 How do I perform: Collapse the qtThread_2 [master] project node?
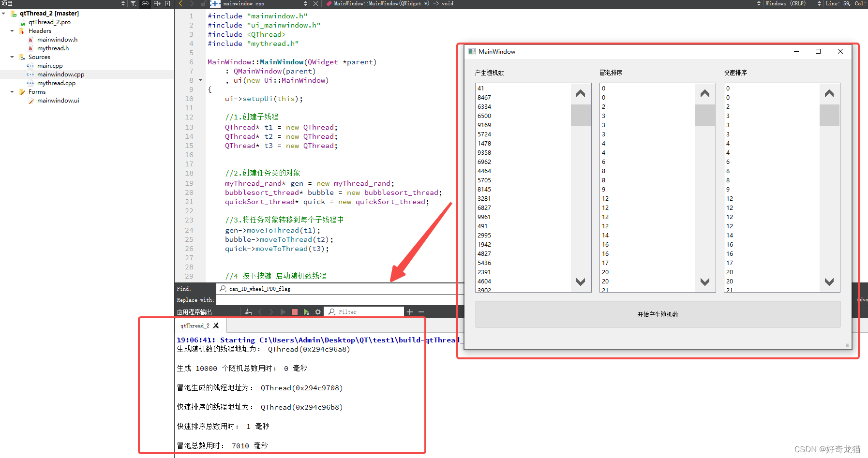click(4, 14)
